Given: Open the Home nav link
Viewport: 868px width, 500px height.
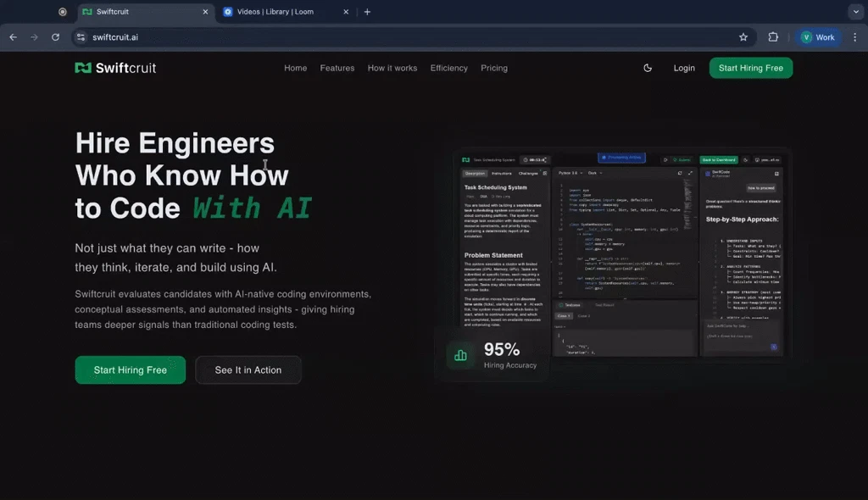Looking at the screenshot, I should coord(295,68).
